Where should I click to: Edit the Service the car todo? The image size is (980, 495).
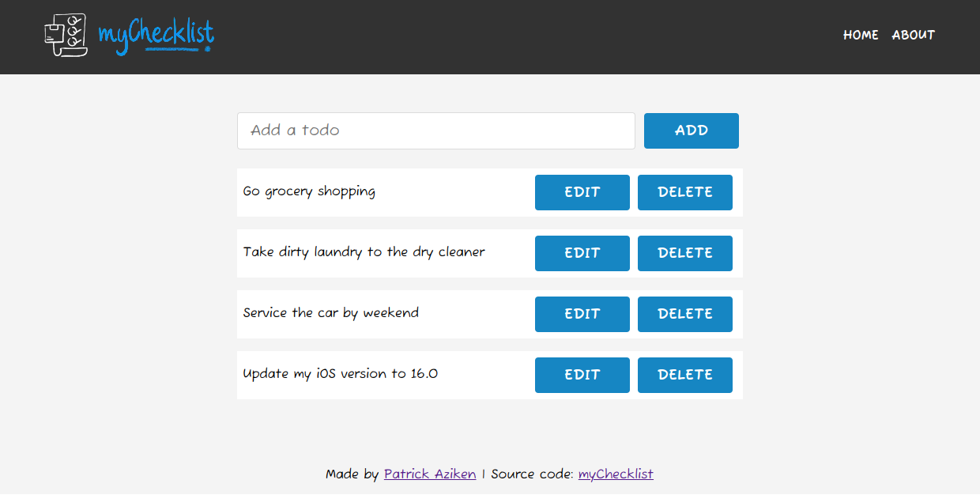click(582, 314)
